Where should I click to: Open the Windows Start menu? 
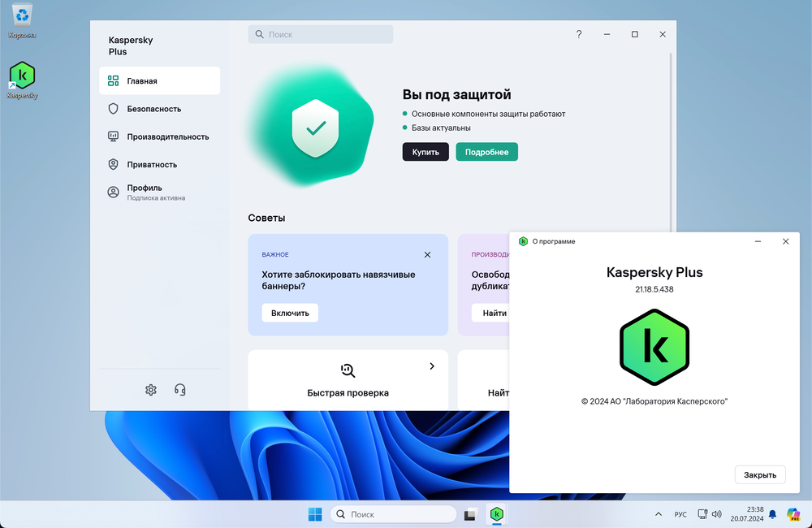[x=315, y=514]
